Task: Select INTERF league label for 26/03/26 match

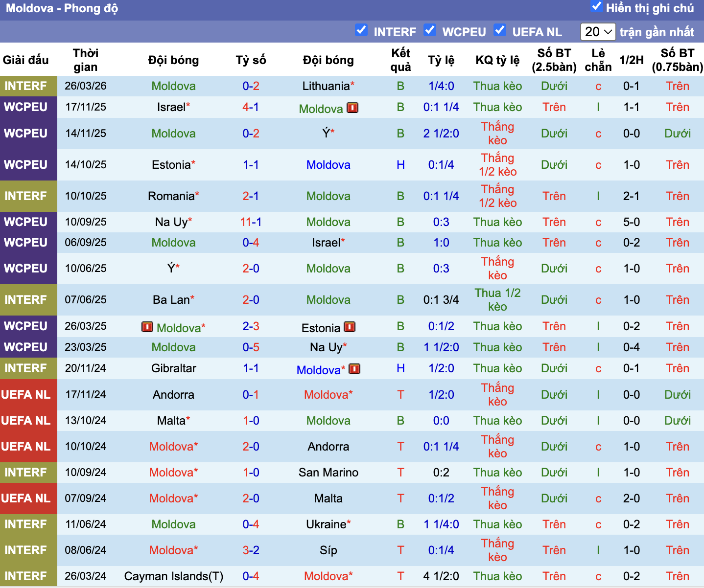Action: pyautogui.click(x=25, y=86)
